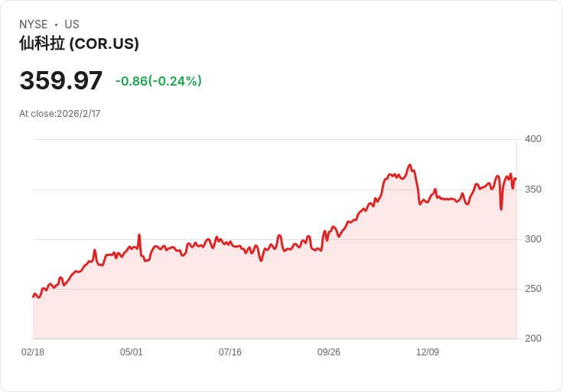Click the 12/09 date axis label
563x392 pixels.
pos(428,352)
